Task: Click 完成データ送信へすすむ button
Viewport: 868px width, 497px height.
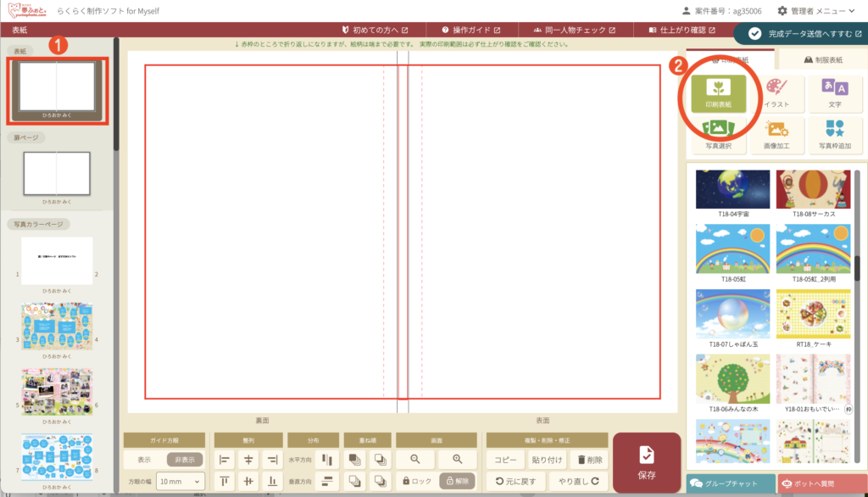Action: [801, 33]
